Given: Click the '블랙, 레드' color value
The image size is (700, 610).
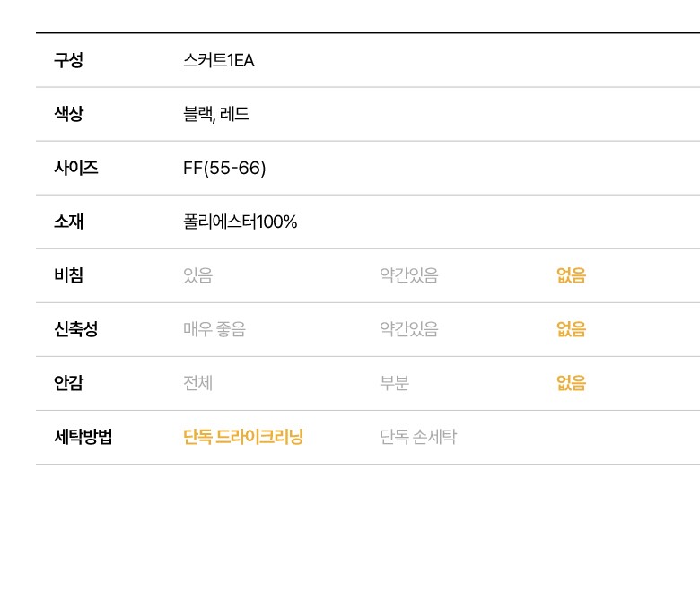Looking at the screenshot, I should pos(215,114).
